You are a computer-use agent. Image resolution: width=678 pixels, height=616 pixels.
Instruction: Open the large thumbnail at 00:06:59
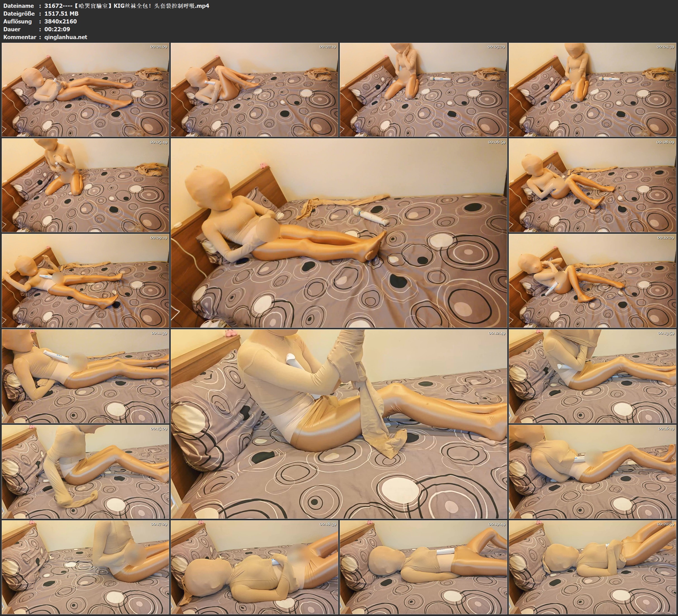[x=339, y=233]
